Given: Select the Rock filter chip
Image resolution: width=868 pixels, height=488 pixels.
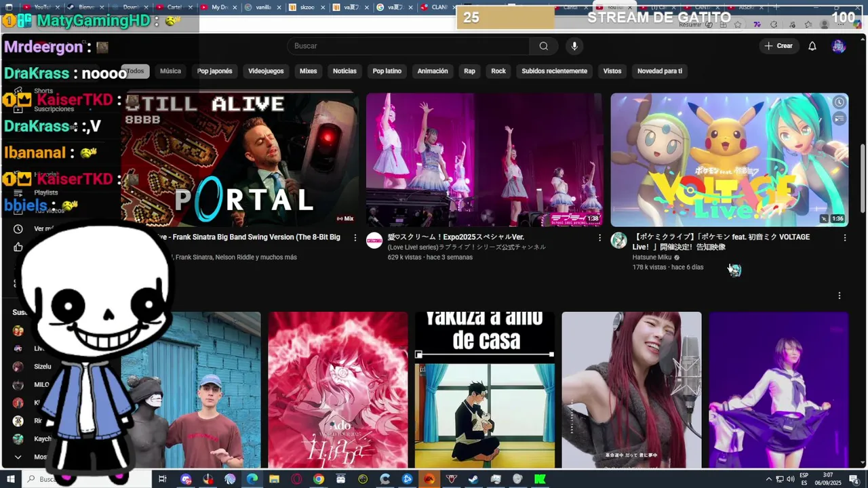Looking at the screenshot, I should [498, 71].
